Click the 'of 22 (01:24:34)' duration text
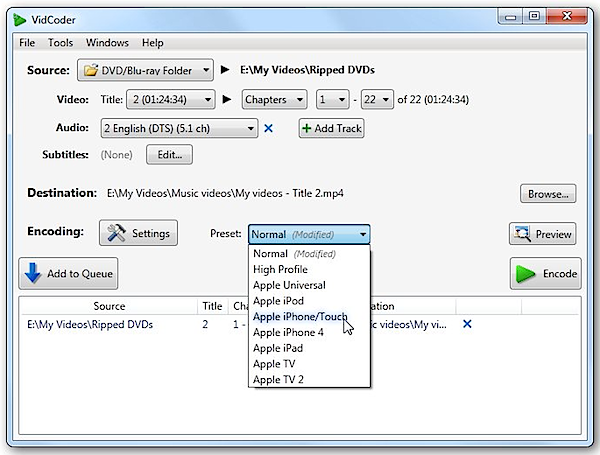 tap(433, 99)
